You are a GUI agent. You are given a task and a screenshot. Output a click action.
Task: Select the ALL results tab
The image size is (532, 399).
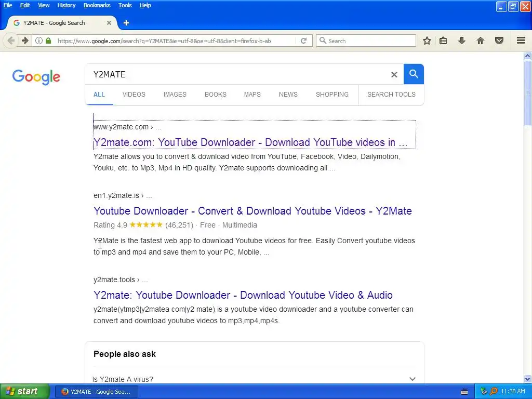(99, 95)
